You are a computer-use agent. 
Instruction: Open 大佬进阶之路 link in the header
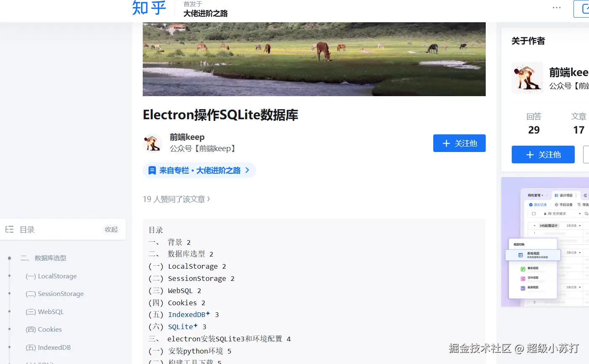205,13
